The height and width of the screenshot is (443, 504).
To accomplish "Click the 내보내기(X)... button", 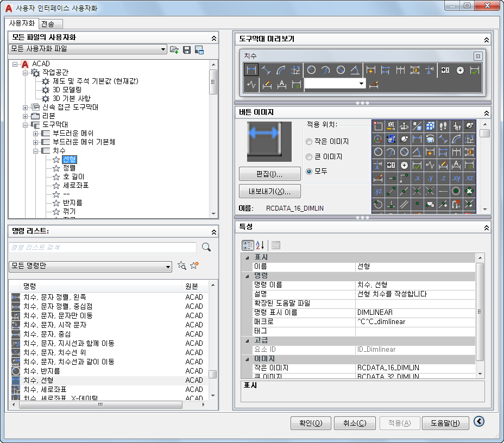I will click(270, 192).
